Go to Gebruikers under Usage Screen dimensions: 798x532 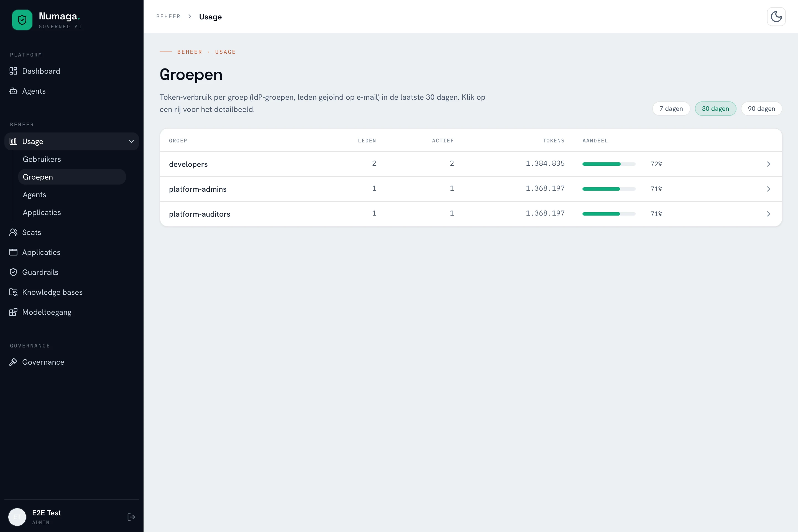click(x=72, y=159)
